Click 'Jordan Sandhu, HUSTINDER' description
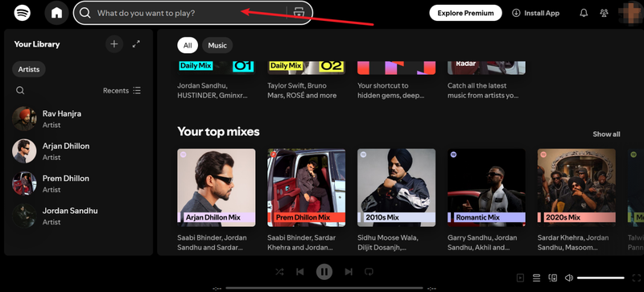The image size is (644, 292). click(x=213, y=90)
